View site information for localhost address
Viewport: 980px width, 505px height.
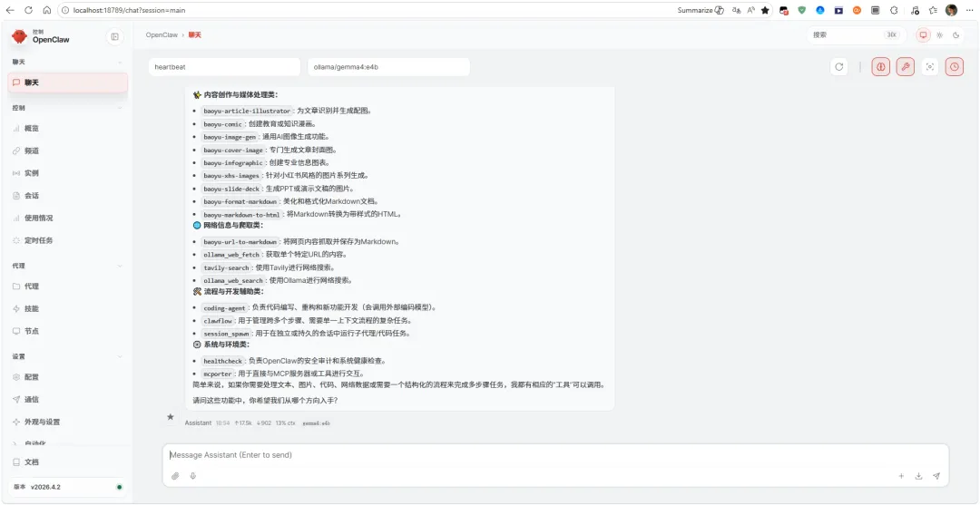click(x=66, y=10)
